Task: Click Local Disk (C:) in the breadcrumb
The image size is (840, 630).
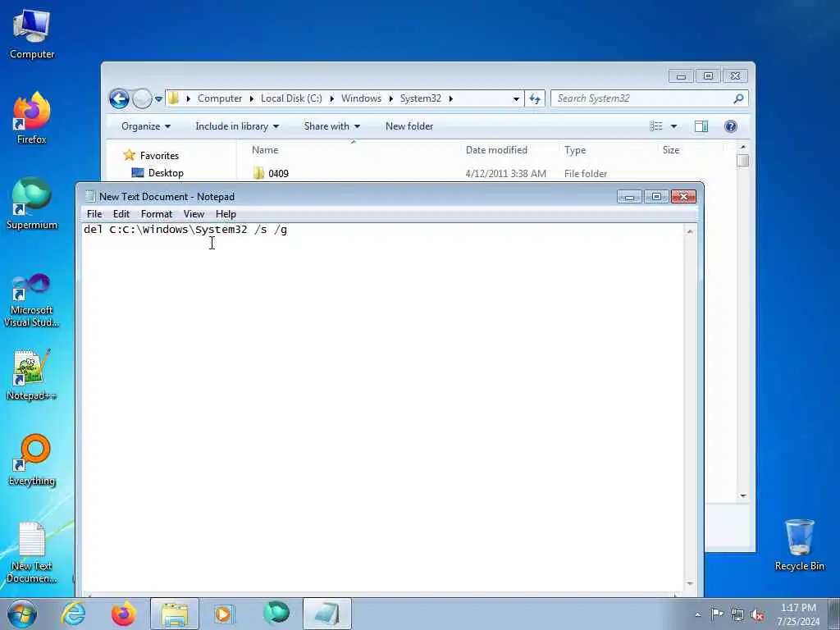Action: [291, 98]
